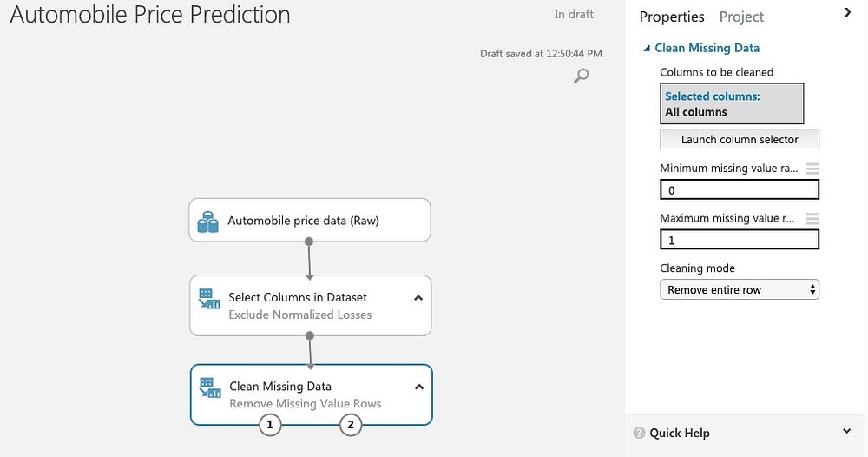Switch to the Properties tab
This screenshot has width=868, height=457.
pos(672,17)
